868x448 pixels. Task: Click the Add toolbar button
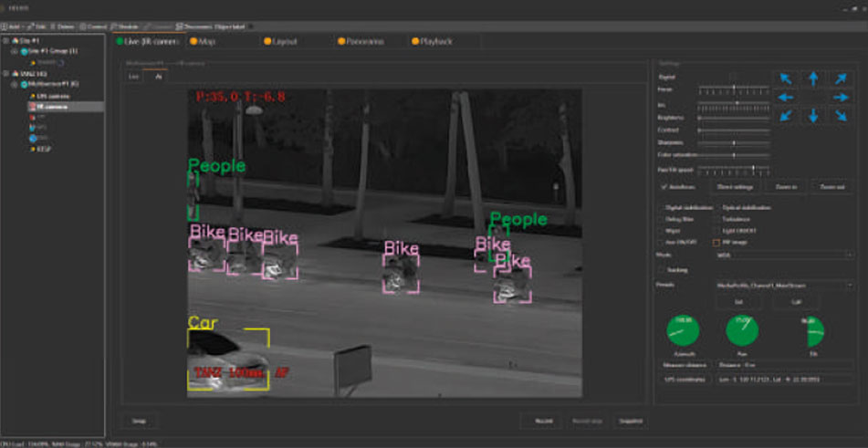pos(11,26)
